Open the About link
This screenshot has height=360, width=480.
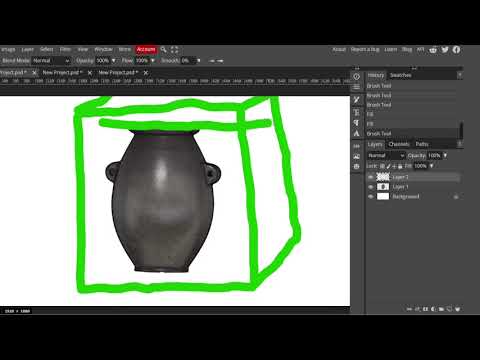[x=339, y=50]
